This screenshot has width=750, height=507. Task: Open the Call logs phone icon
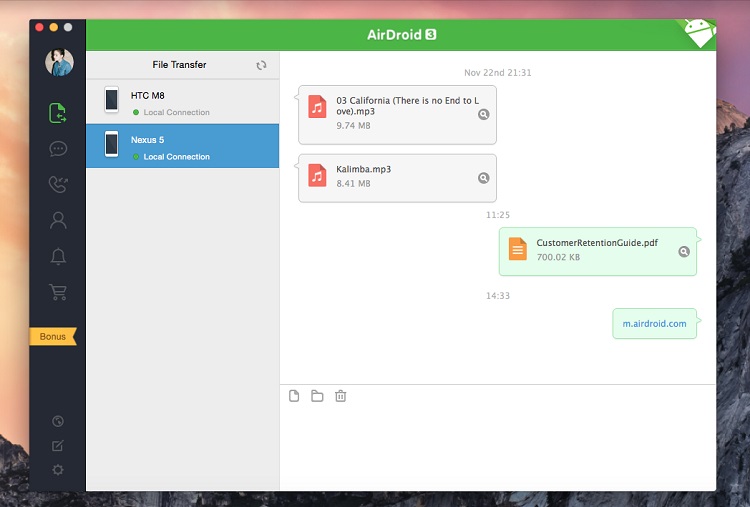coord(58,184)
